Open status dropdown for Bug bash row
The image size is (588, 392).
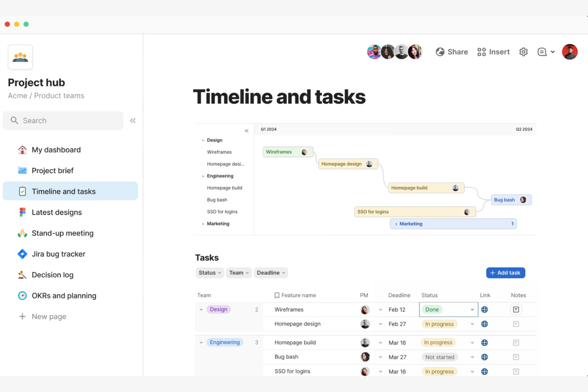click(472, 357)
